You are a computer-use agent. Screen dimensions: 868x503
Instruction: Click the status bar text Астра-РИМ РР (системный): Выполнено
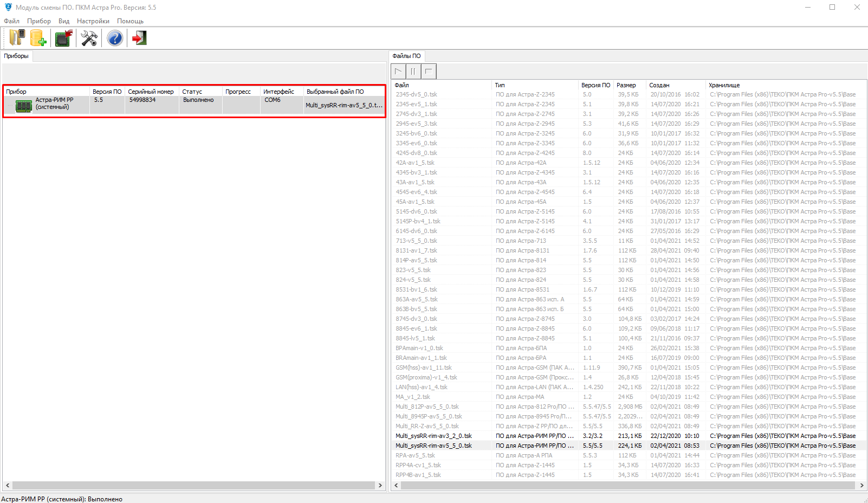[x=62, y=499]
